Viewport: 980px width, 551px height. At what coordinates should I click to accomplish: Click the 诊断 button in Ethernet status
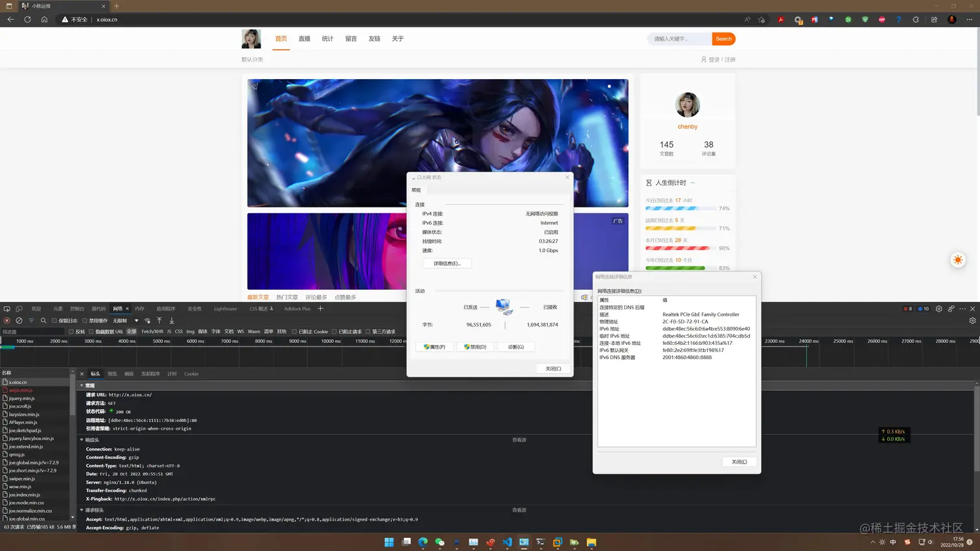coord(516,347)
